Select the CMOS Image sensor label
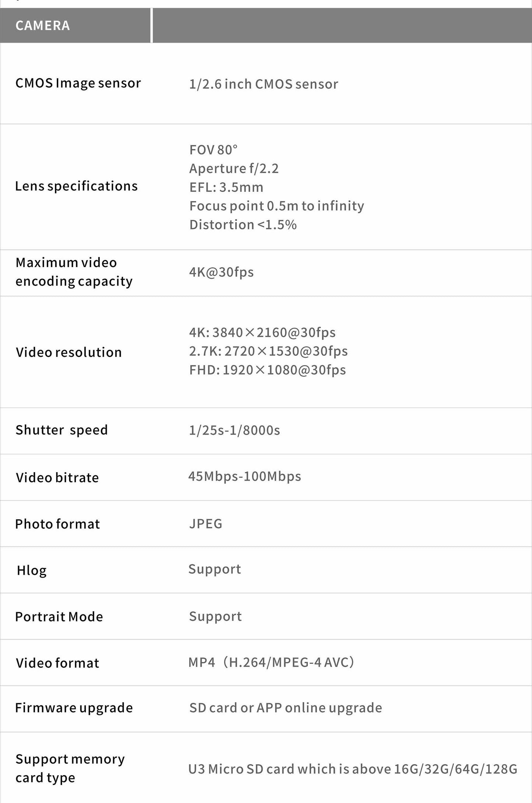 (x=78, y=83)
